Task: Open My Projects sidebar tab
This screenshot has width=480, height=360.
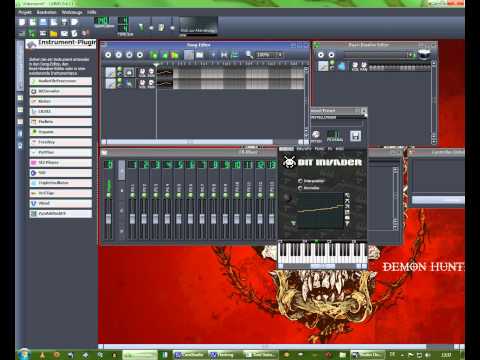Action: coord(20,98)
